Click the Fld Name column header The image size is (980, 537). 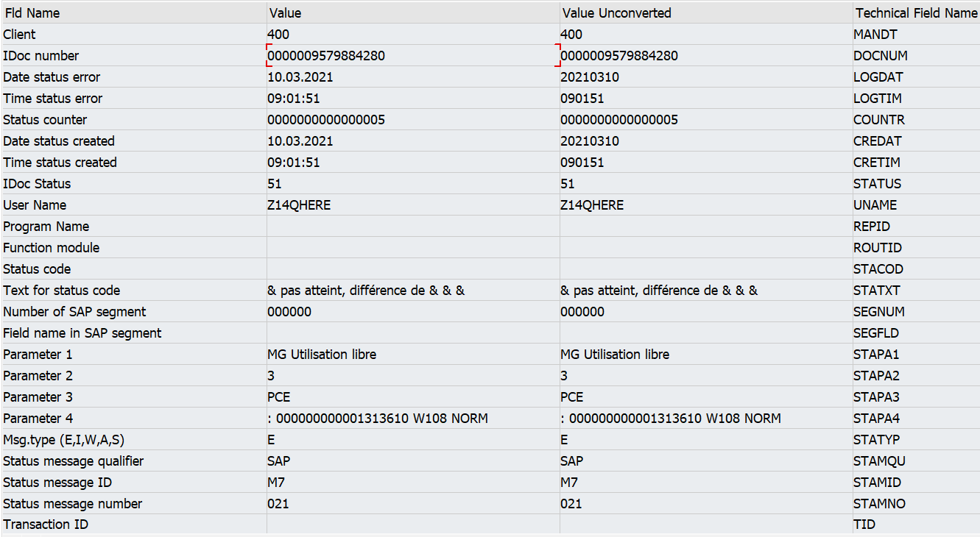click(133, 13)
